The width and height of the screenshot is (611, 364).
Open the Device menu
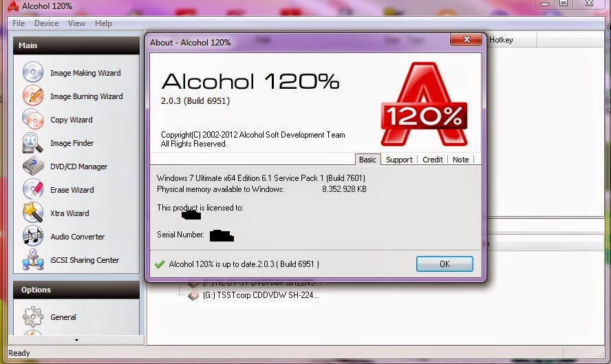coord(46,23)
